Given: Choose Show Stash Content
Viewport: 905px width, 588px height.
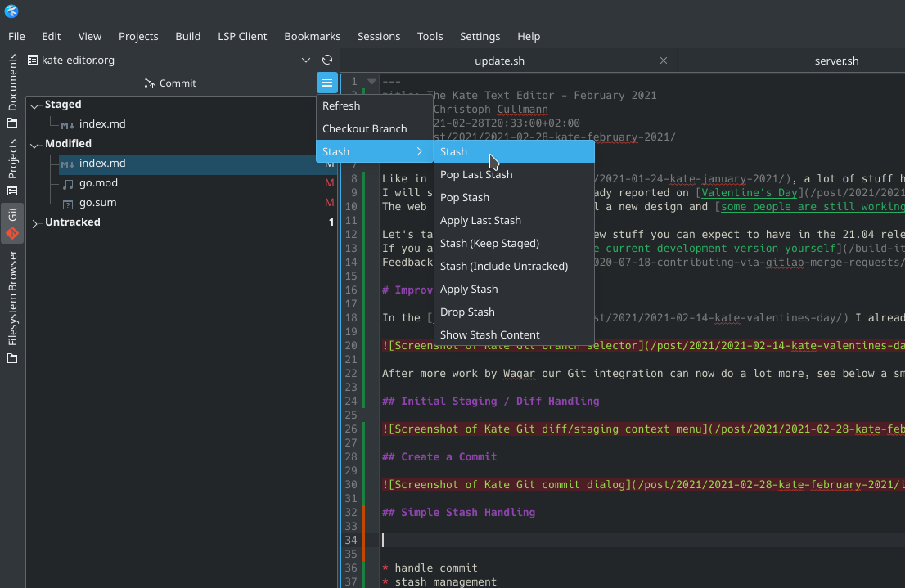Looking at the screenshot, I should tap(514, 334).
